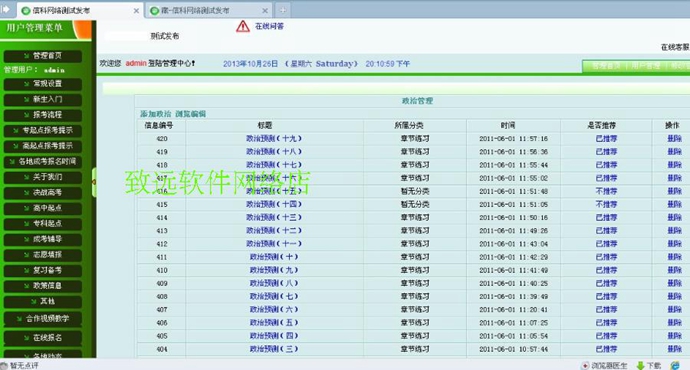Expand the 在线报名 sidebar menu
The height and width of the screenshot is (370, 690).
coord(43,338)
